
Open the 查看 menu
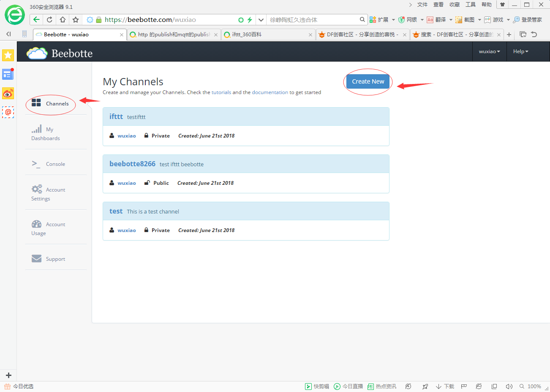point(438,5)
